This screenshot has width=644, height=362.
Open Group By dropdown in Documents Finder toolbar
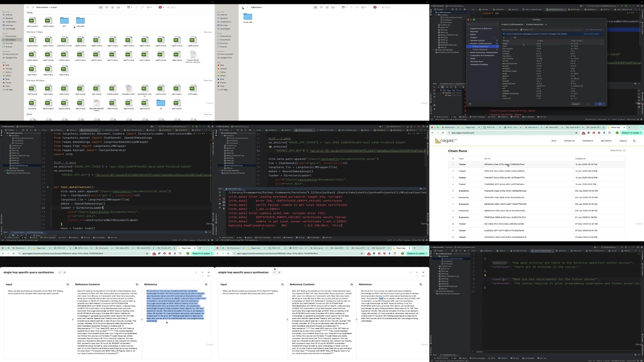pyautogui.click(x=129, y=7)
